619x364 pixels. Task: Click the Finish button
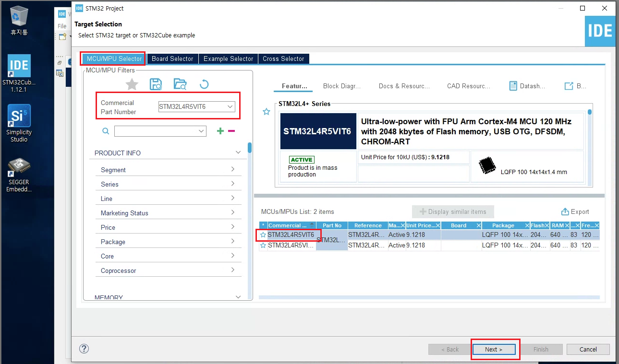click(x=541, y=349)
